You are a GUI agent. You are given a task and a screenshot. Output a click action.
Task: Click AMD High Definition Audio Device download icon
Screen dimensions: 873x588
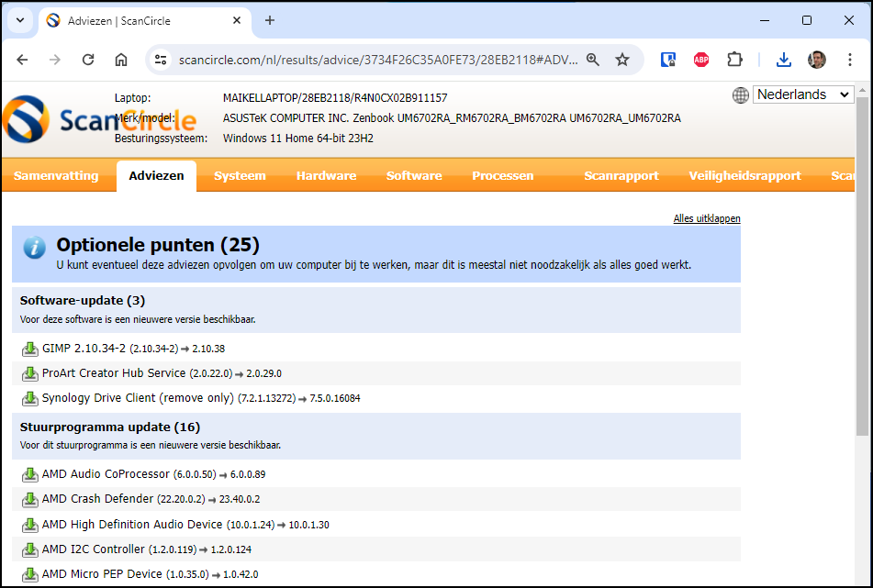click(x=29, y=525)
